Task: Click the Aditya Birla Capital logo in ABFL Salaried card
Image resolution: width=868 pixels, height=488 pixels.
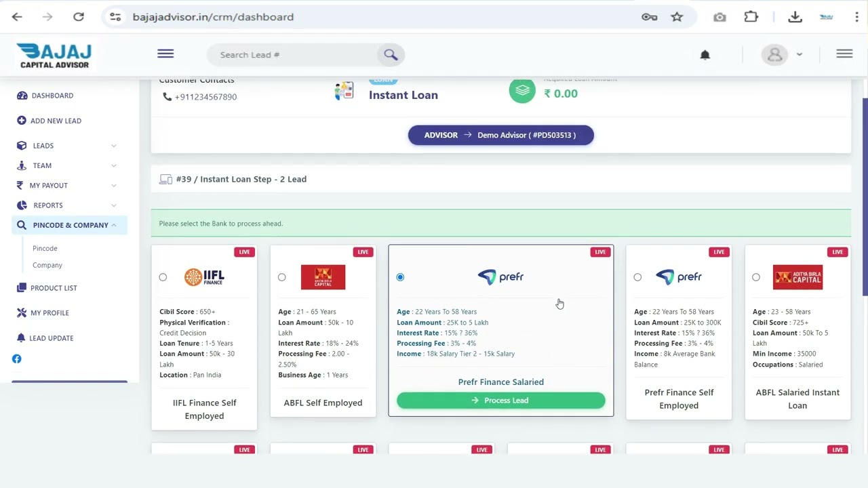Action: coord(797,277)
